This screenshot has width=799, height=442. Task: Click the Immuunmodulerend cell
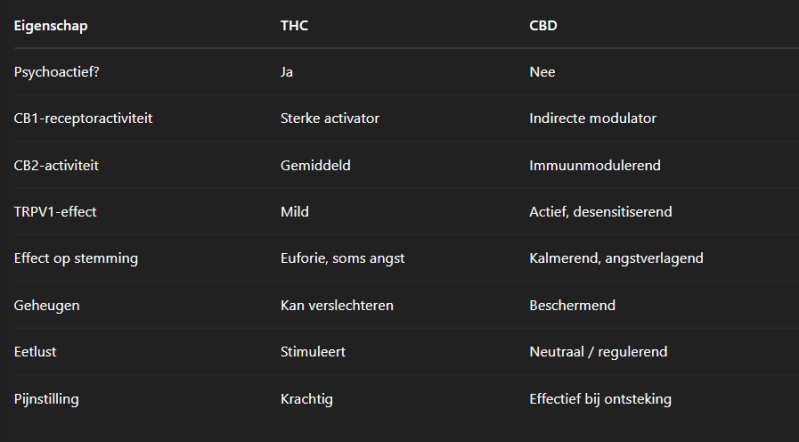coord(594,165)
